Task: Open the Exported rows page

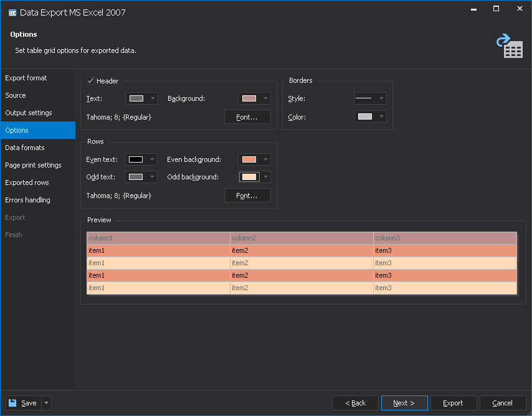Action: click(x=37, y=182)
